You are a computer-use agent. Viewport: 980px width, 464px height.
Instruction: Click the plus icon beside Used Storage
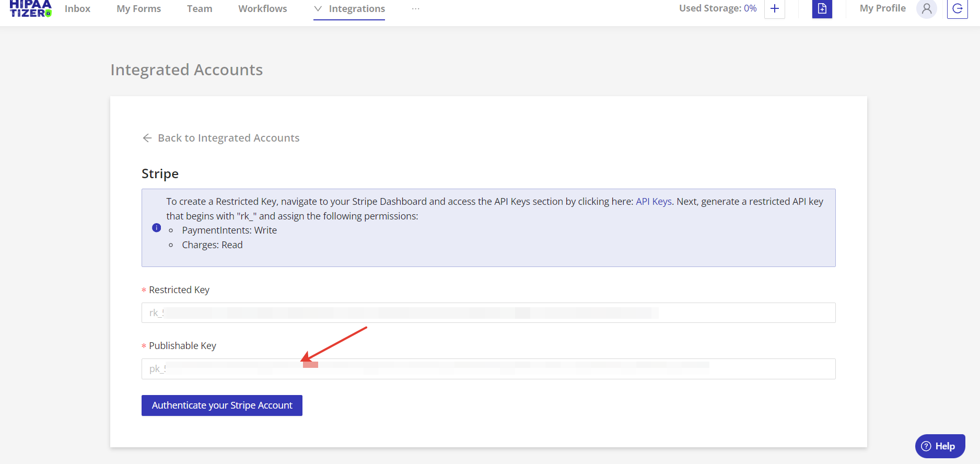coord(774,9)
